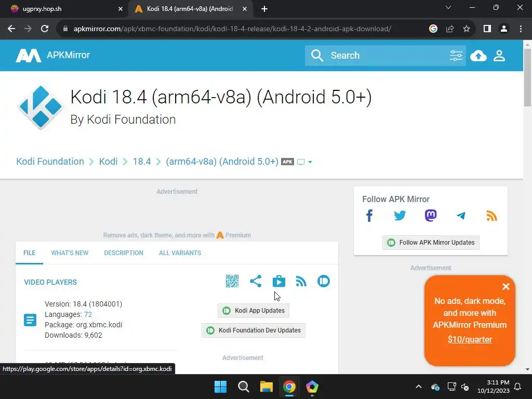The height and width of the screenshot is (399, 532).
Task: Click the scrollbar down arrow
Action: coord(527,369)
